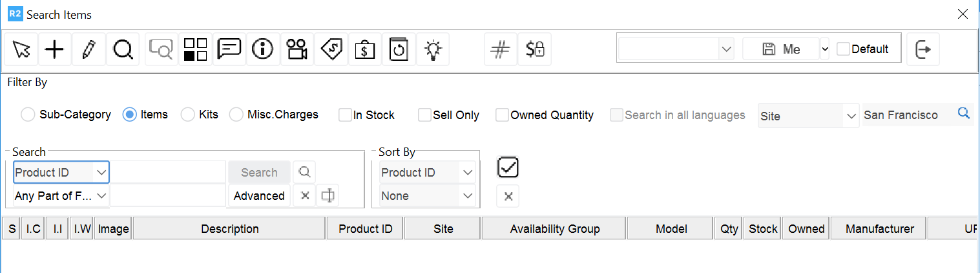
Task: Tick the Sell Only checkbox
Action: (x=424, y=115)
